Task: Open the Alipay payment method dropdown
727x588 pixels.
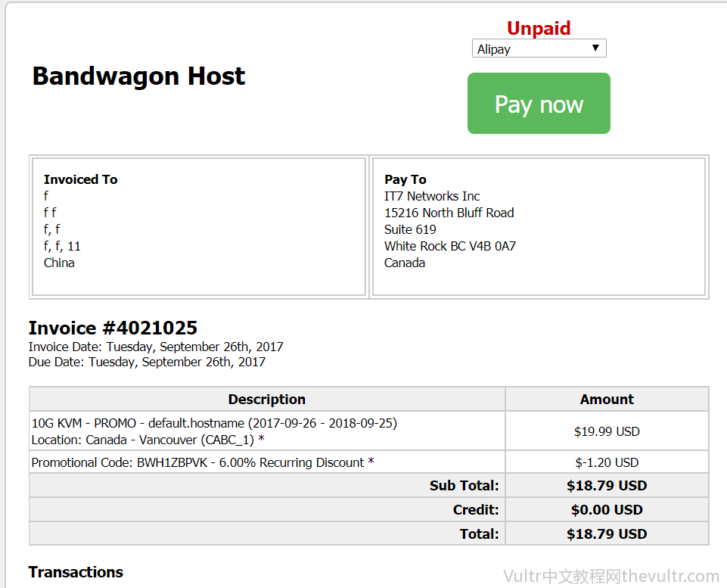Action: 539,48
